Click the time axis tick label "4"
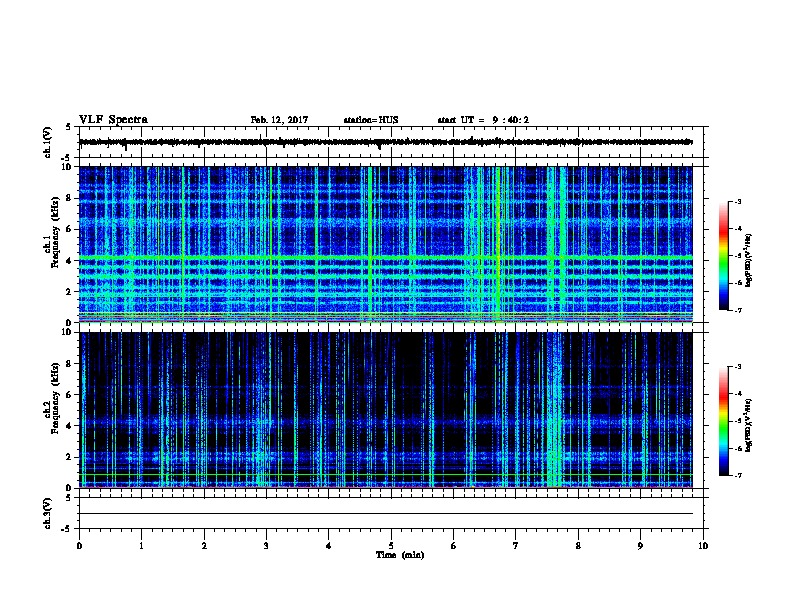 pos(329,546)
